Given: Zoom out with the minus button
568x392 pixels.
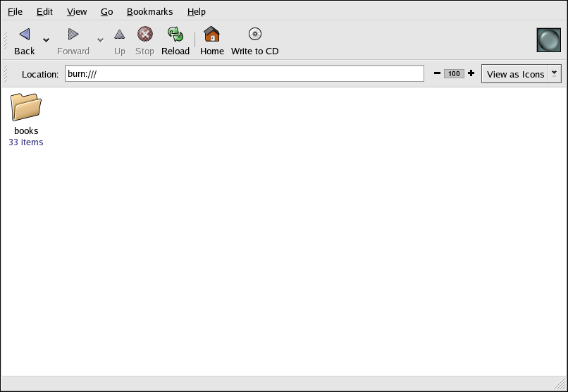Looking at the screenshot, I should pyautogui.click(x=437, y=73).
